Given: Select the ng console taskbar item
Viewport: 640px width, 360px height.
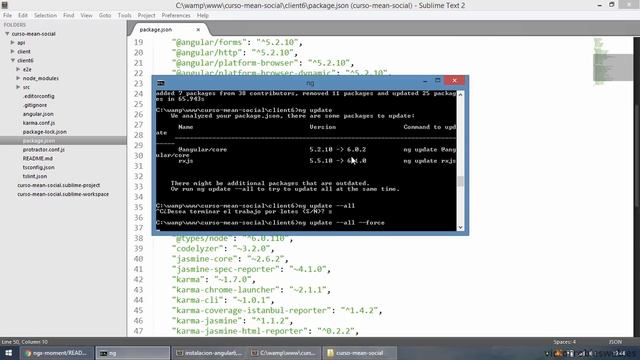Looking at the screenshot, I should [x=133, y=353].
